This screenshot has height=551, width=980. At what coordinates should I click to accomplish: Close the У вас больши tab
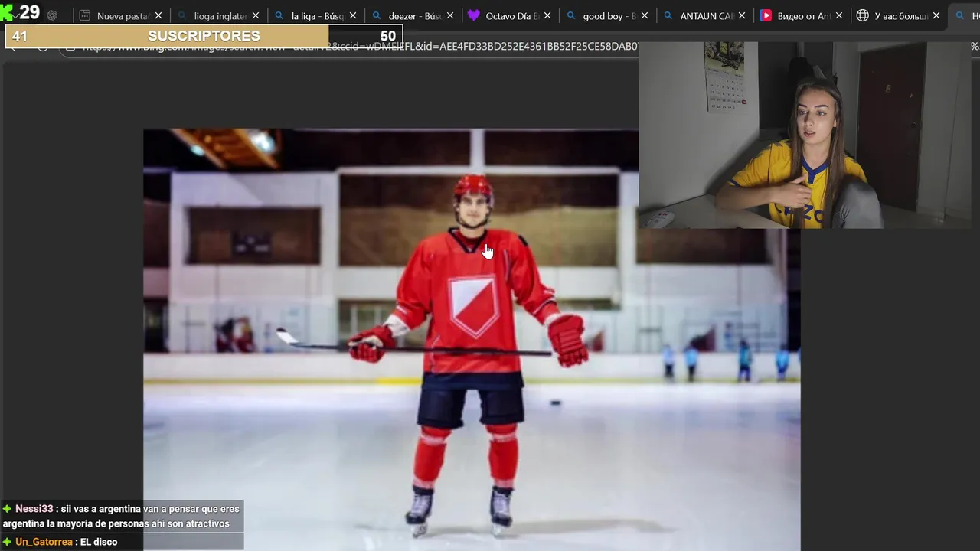(x=936, y=15)
